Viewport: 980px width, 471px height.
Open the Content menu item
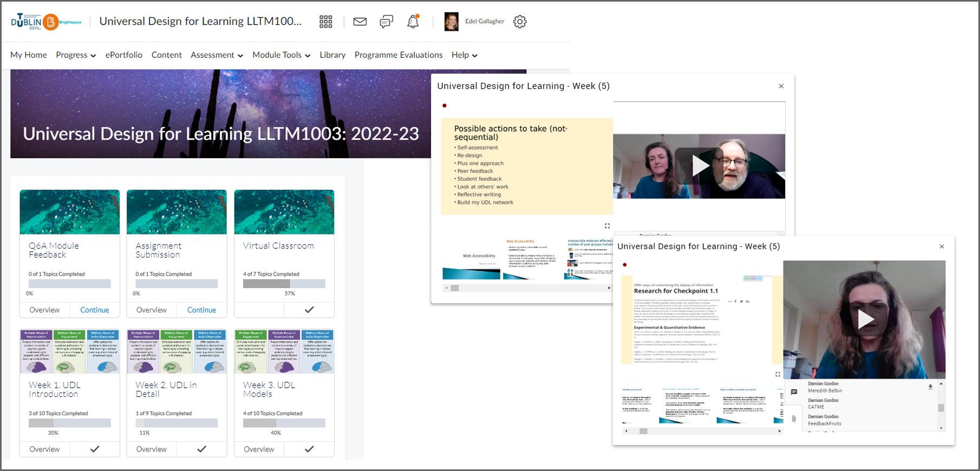(167, 55)
